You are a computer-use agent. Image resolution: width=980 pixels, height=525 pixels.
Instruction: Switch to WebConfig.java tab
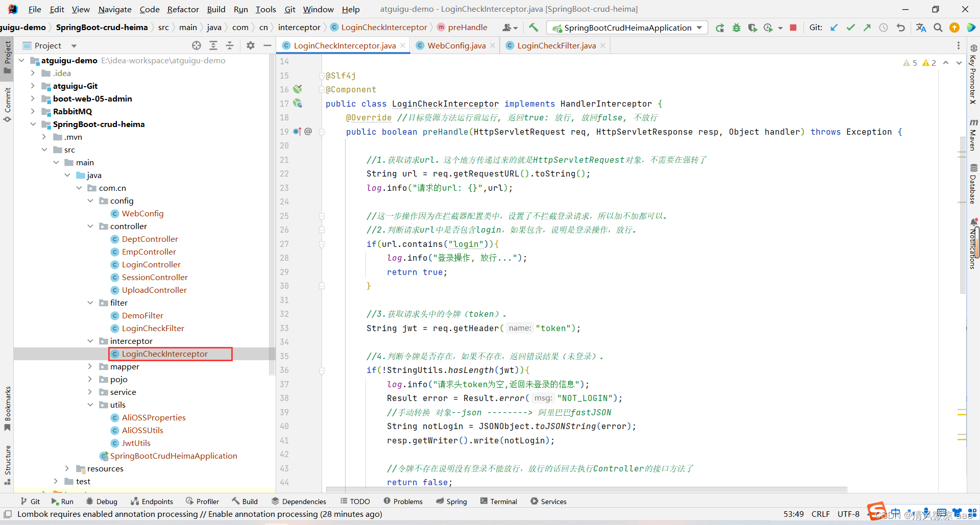pyautogui.click(x=456, y=45)
